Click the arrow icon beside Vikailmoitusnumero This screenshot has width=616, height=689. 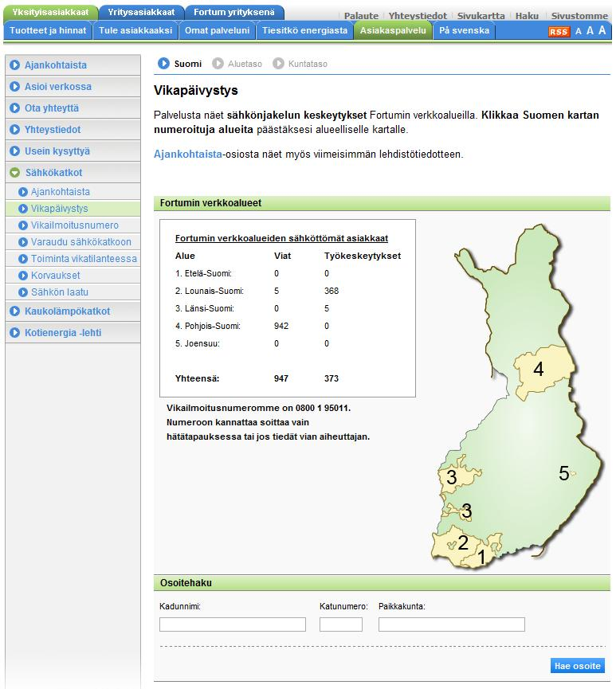[x=23, y=225]
